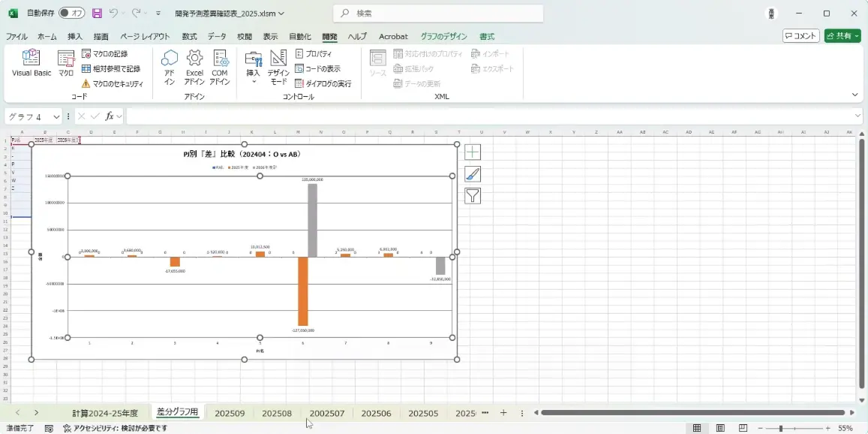The image size is (868, 434).
Task: Click the コメント button
Action: tap(800, 36)
